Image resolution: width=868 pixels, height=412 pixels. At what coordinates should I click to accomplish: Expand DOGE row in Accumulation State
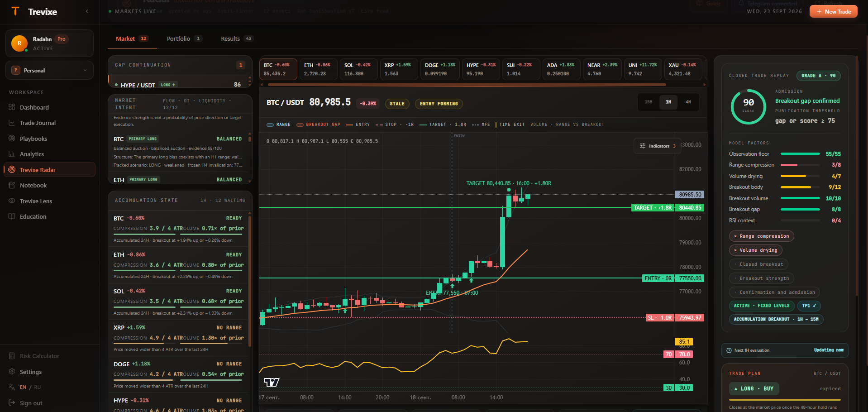click(178, 375)
